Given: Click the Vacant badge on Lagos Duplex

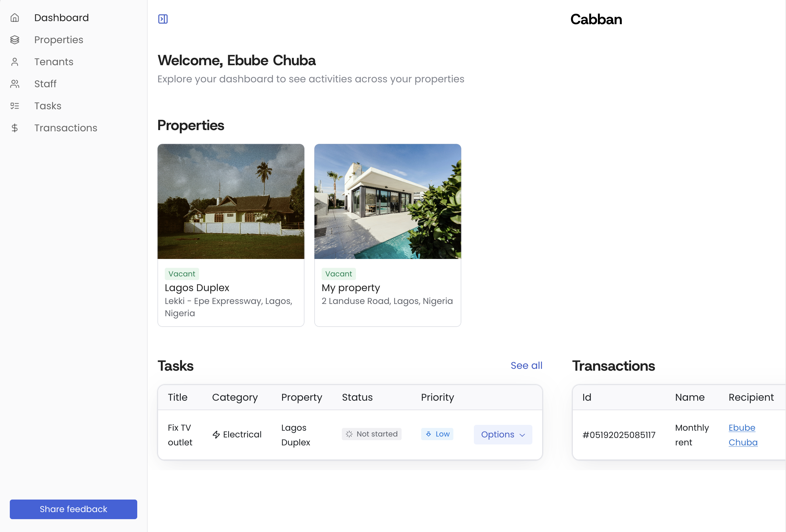Looking at the screenshot, I should 182,274.
